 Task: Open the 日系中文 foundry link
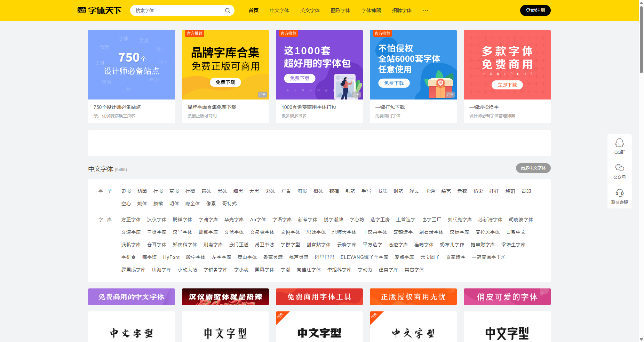pos(516,232)
